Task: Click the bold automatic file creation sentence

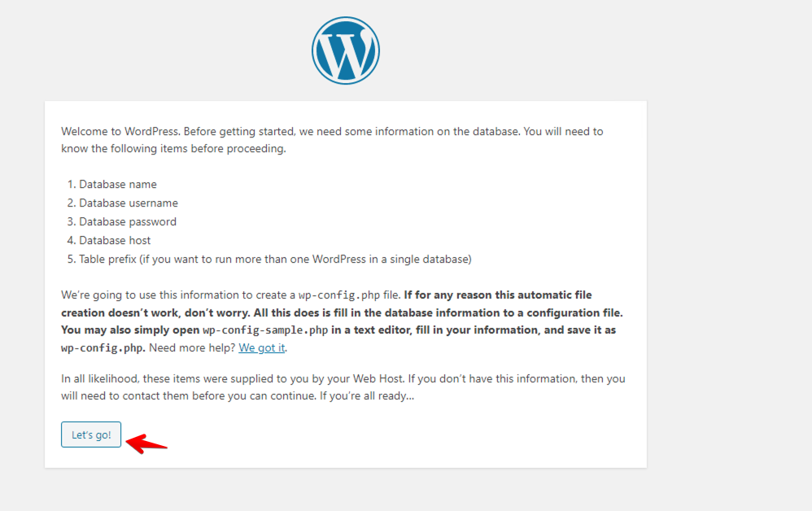Action: (x=342, y=304)
